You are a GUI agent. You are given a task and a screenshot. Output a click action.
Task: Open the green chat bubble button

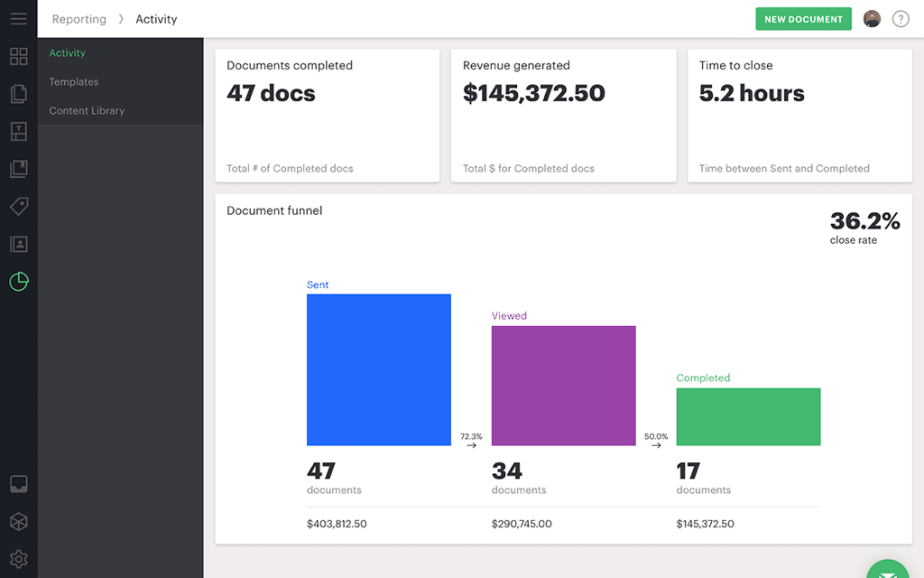[x=889, y=569]
